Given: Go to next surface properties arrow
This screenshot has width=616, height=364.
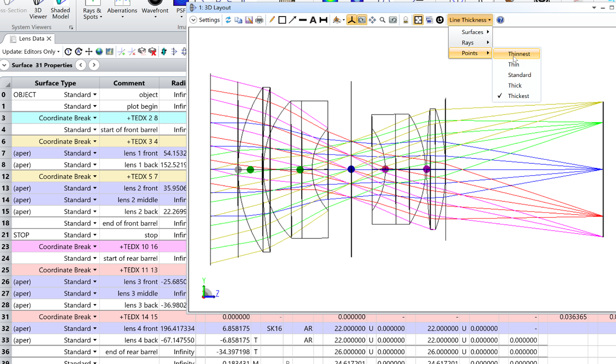Looking at the screenshot, I should click(94, 65).
